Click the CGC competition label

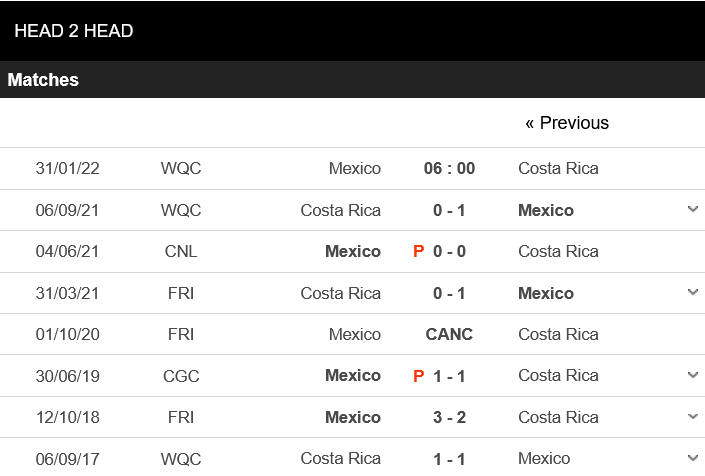(x=181, y=375)
